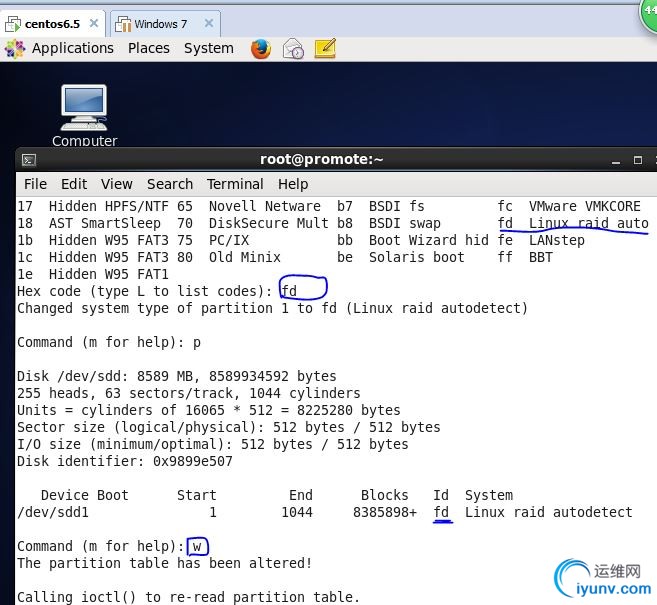Open the terminal Help menu
Viewport: 657px width, 605px height.
click(x=293, y=184)
